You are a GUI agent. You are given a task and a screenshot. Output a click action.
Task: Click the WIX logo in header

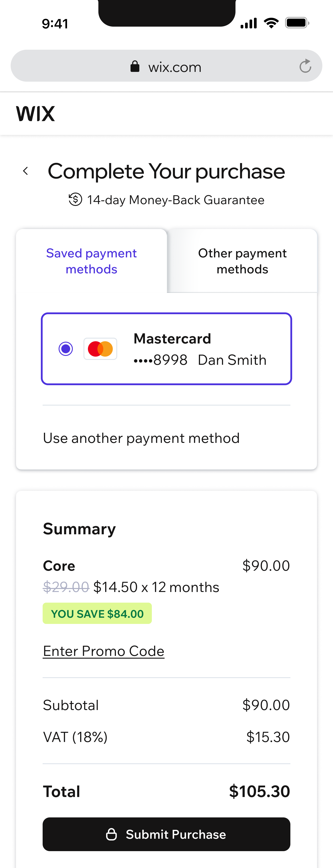point(35,114)
